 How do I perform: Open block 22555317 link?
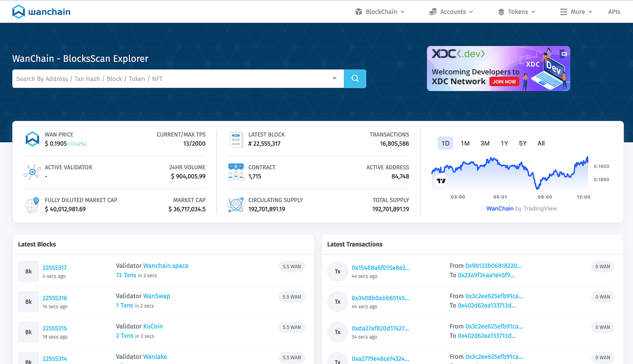[x=55, y=268]
